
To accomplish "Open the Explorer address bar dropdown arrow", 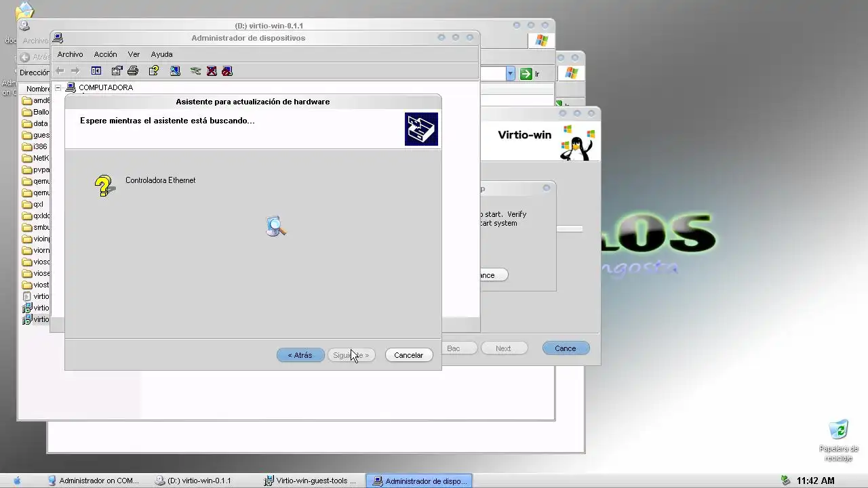I will pos(511,74).
